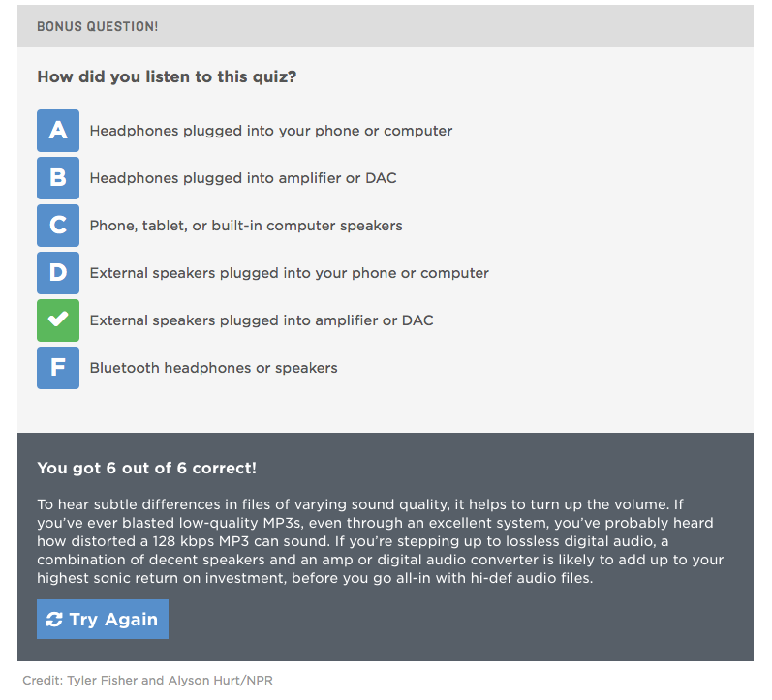Click the explanatory paragraph about sound quality
This screenshot has width=772, height=700.
380,541
